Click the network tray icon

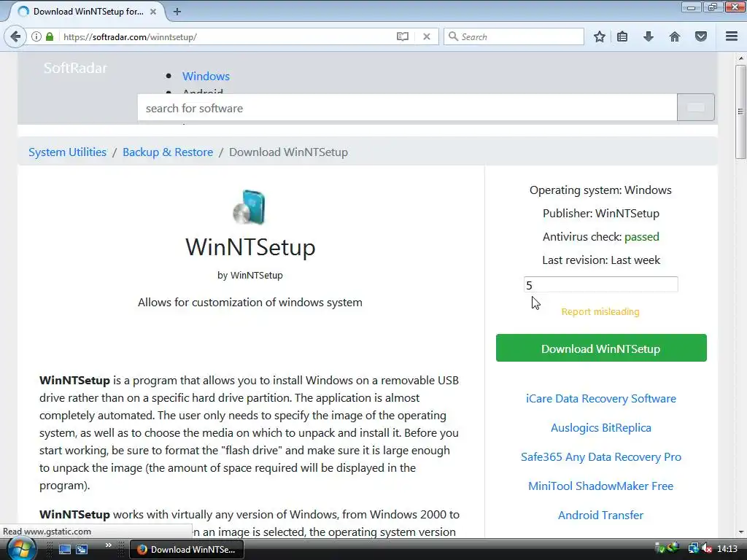coord(693,549)
